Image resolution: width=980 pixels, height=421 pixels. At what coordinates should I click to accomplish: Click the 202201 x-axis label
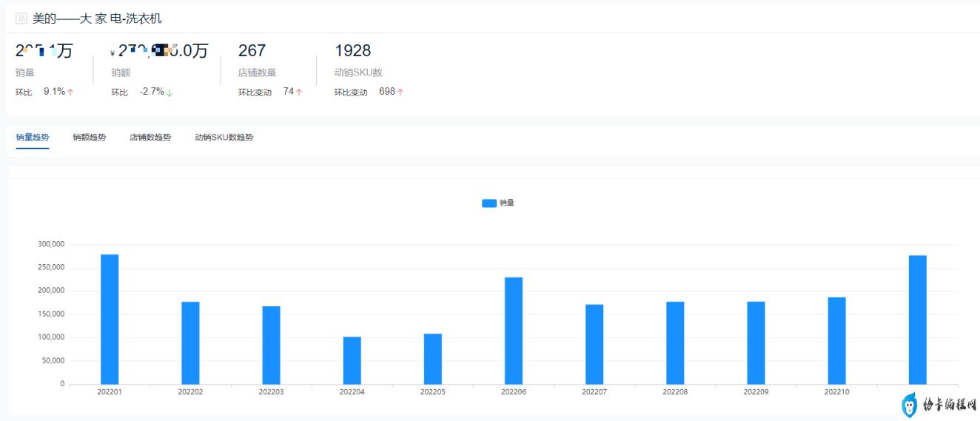coord(110,392)
